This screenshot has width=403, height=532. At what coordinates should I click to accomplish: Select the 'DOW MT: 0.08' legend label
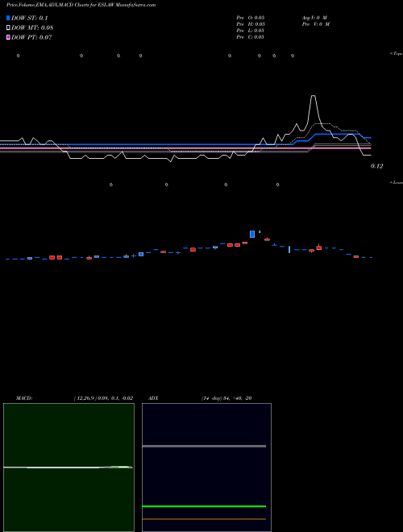click(x=32, y=28)
